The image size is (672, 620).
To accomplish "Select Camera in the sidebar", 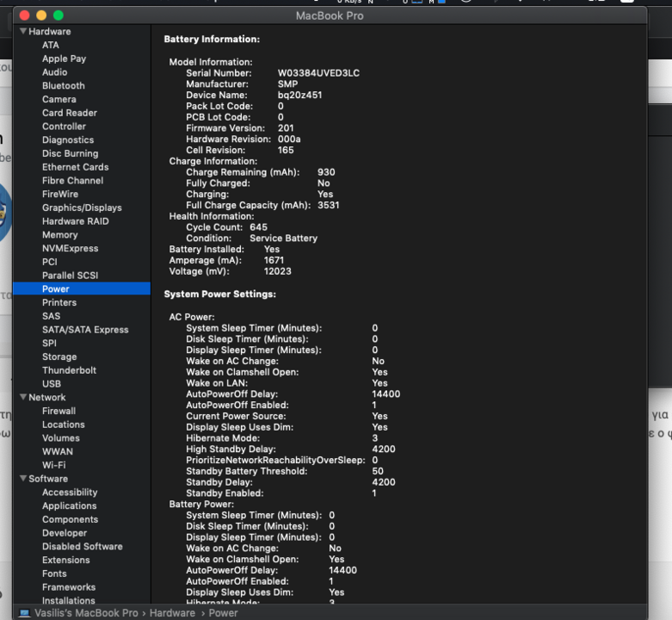I will (x=59, y=99).
